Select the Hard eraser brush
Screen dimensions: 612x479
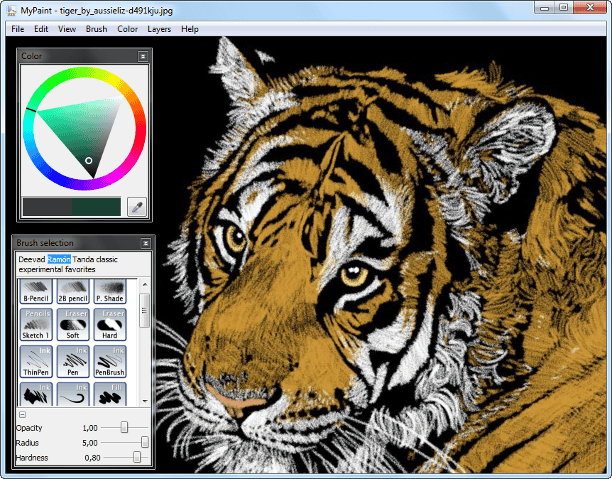110,325
